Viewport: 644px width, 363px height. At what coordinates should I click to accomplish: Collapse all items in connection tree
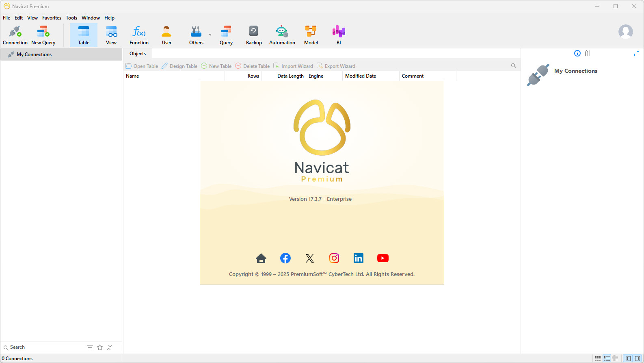coord(110,348)
